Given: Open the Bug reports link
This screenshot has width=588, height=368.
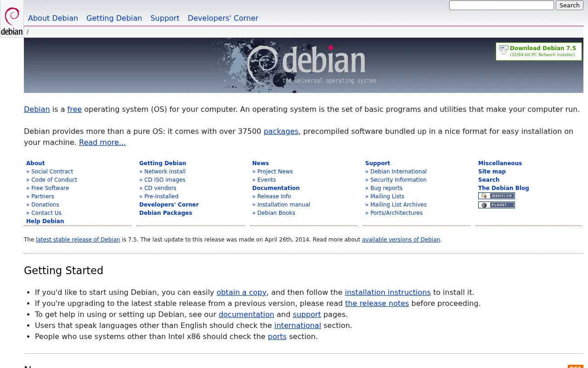Looking at the screenshot, I should coord(386,188).
